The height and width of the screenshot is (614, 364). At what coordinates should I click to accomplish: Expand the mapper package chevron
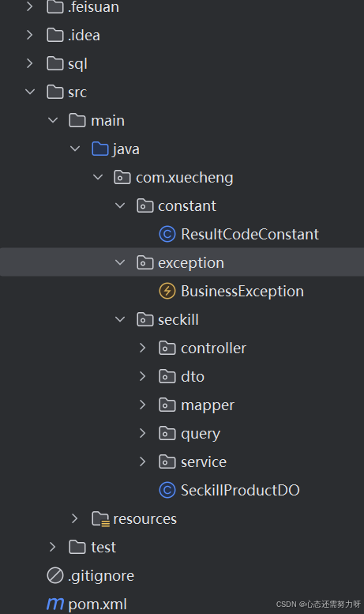pyautogui.click(x=142, y=405)
